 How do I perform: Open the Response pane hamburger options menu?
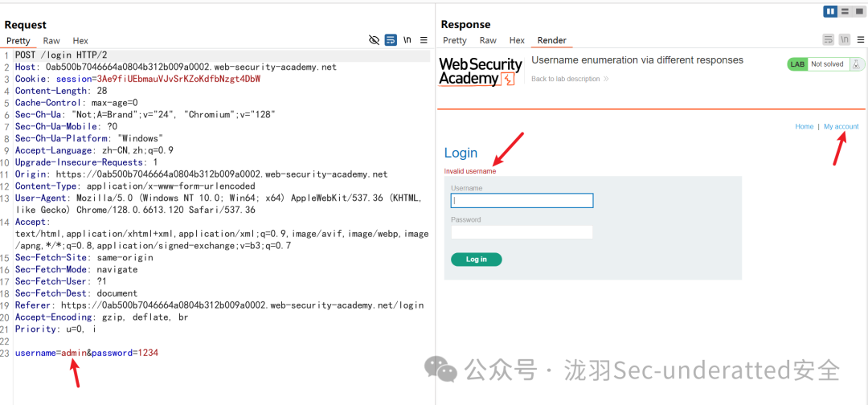tap(860, 39)
